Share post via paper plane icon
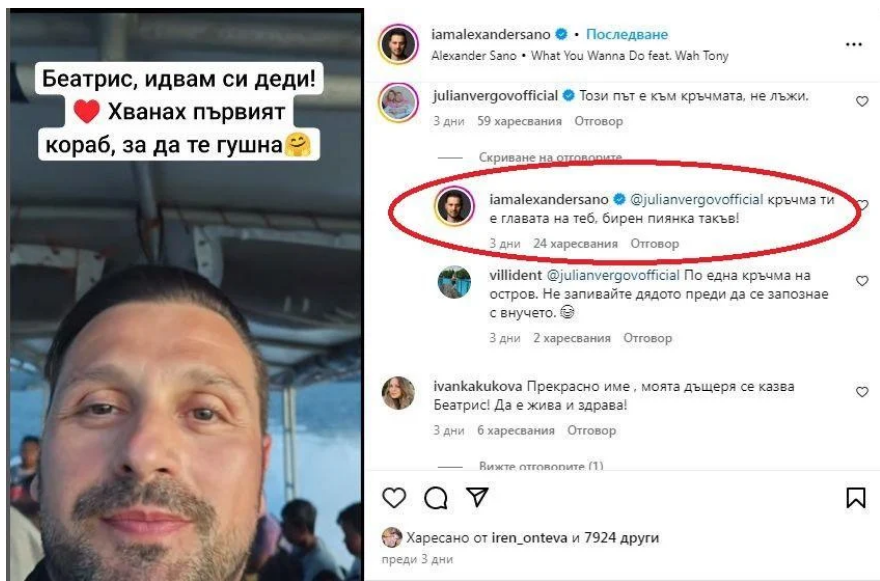Screen dimensions: 880x581 (477, 497)
